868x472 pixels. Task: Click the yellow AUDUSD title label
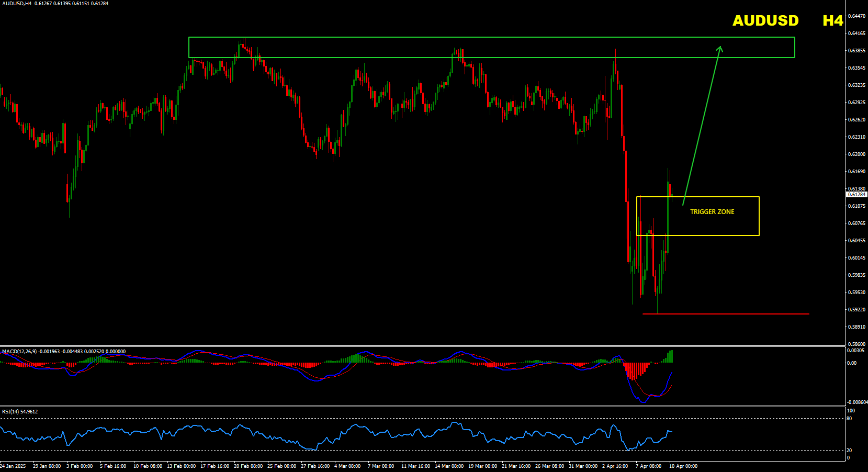(765, 20)
